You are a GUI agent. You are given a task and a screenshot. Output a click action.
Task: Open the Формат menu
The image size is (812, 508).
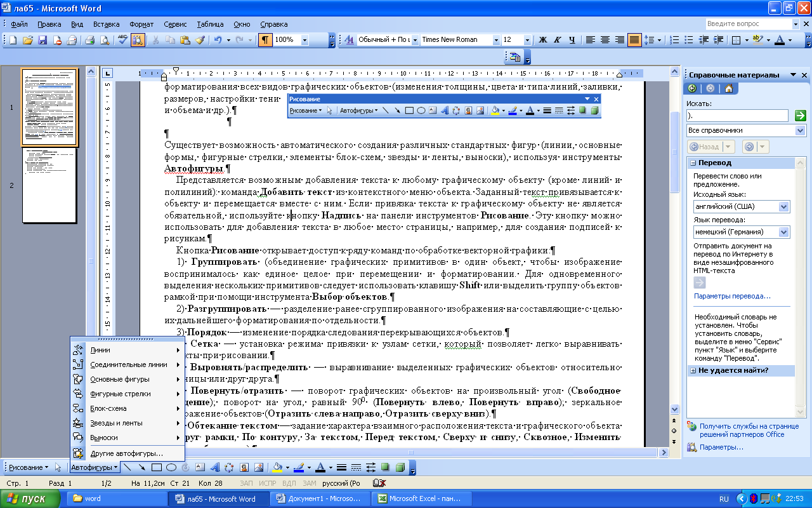click(141, 24)
